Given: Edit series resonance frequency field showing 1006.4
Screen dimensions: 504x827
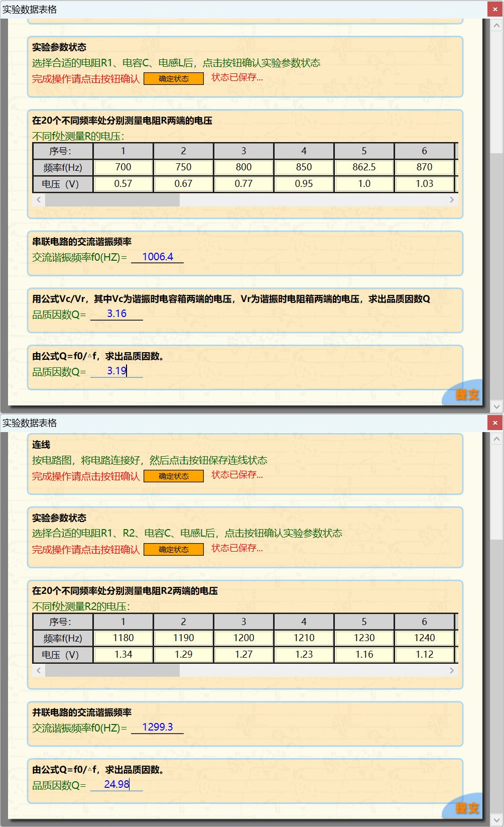Looking at the screenshot, I should tap(157, 257).
